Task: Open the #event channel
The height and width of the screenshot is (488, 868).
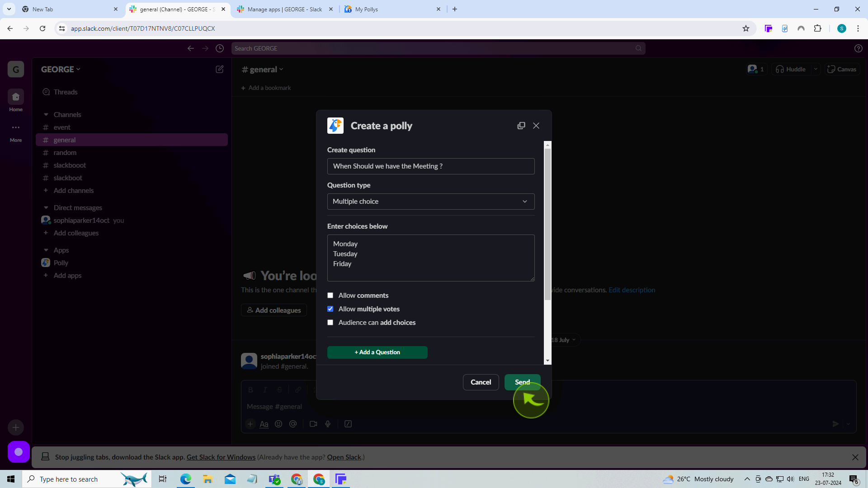Action: 62,127
